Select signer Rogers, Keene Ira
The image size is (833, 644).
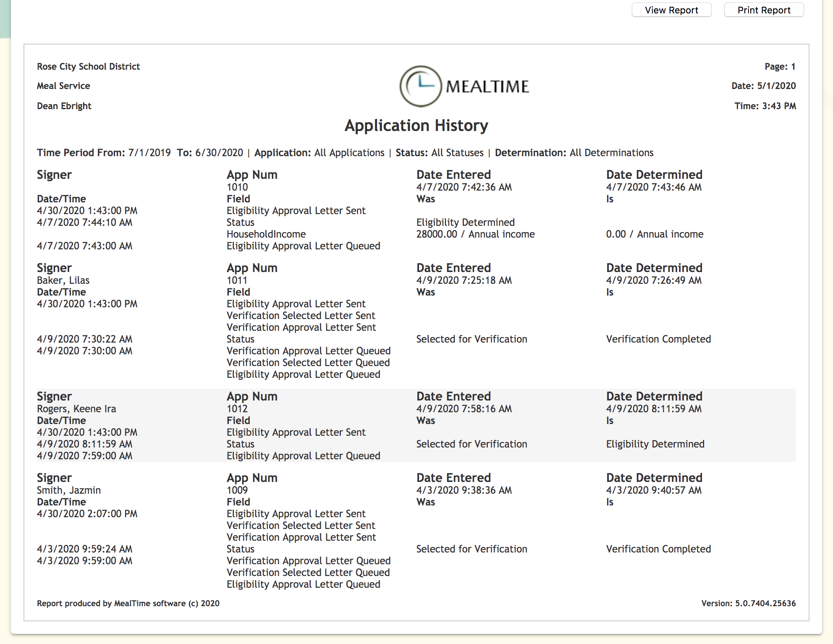coord(76,408)
